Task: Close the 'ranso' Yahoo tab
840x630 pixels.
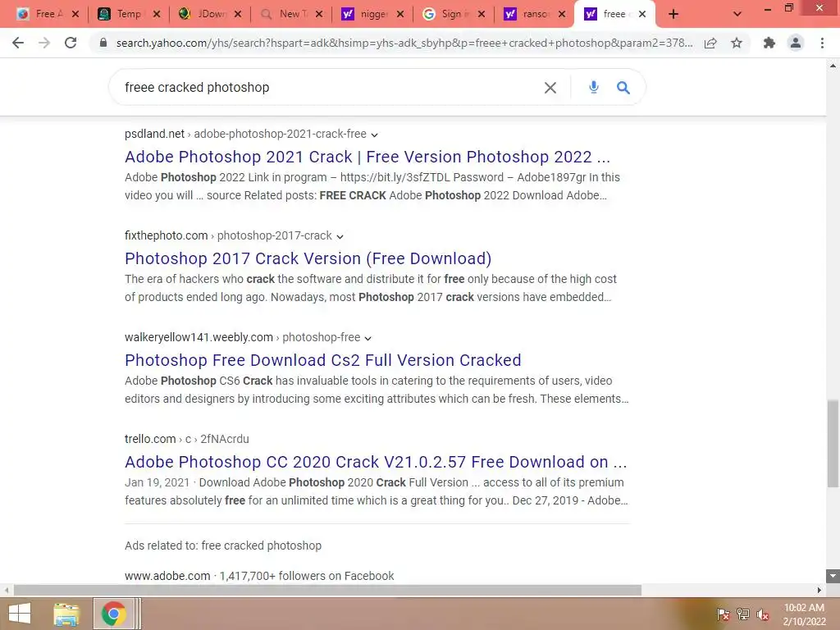Action: [562, 14]
